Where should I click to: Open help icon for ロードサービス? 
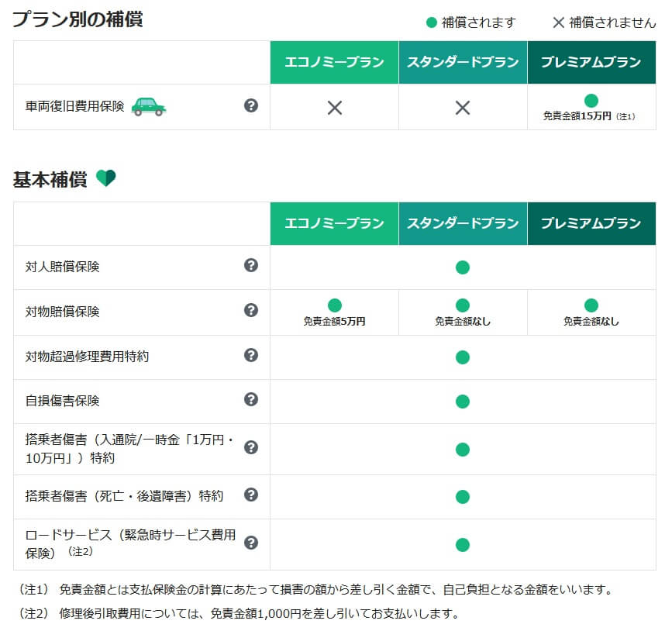tap(250, 543)
